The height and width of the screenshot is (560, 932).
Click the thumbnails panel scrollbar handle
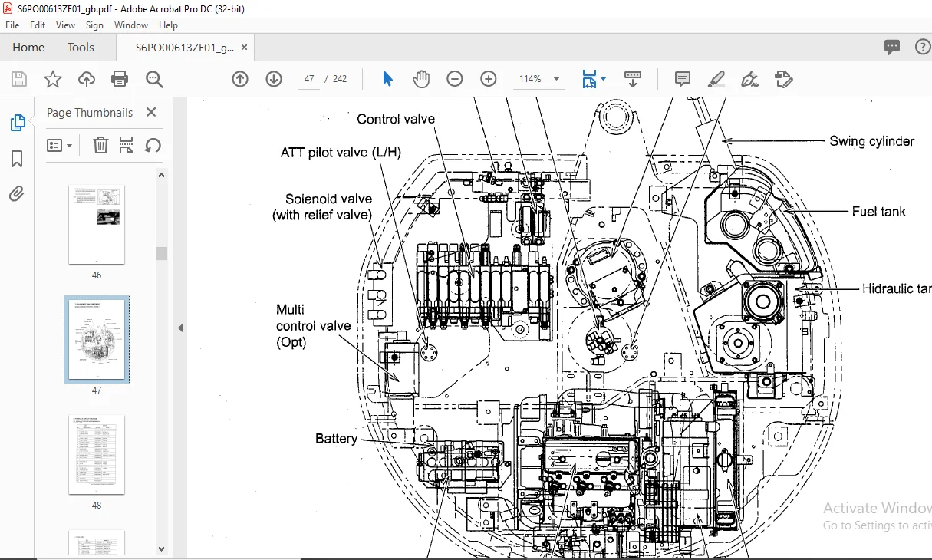(x=161, y=254)
